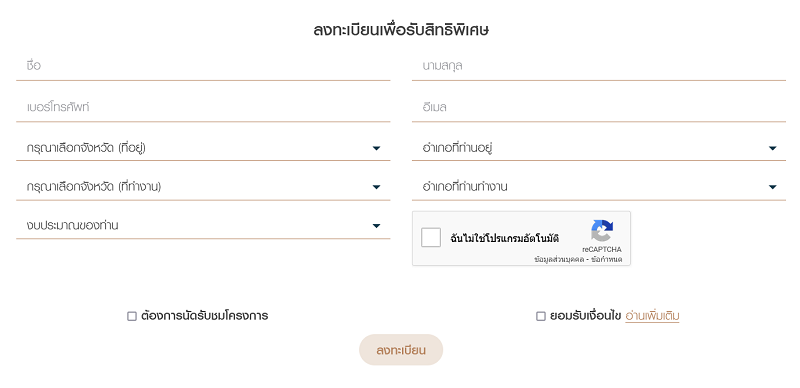Open the 'งบประมาณของท่าน' budget dropdown
Image resolution: width=800 pixels, height=388 pixels.
[203, 225]
